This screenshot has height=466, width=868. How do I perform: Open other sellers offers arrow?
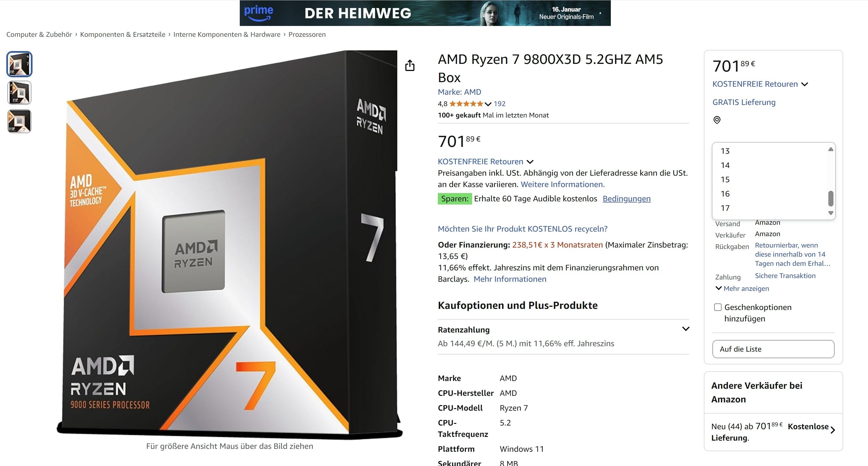(833, 430)
